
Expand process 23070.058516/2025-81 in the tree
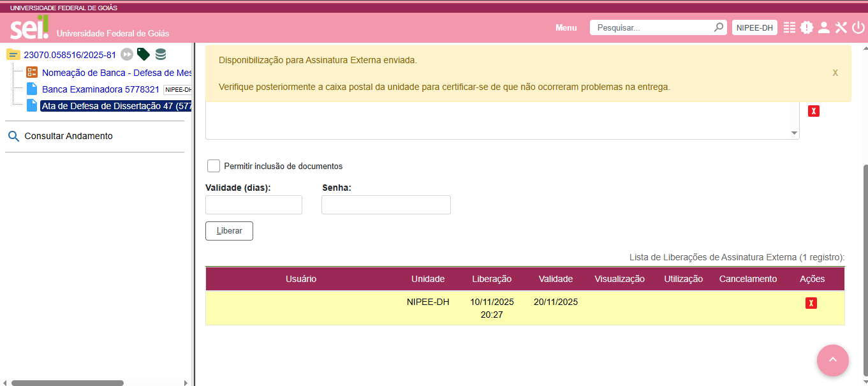[x=70, y=55]
